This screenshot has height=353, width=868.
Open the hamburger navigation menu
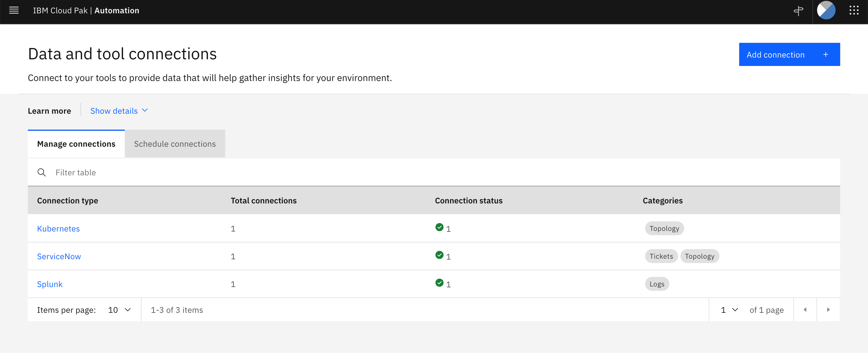pyautogui.click(x=14, y=10)
